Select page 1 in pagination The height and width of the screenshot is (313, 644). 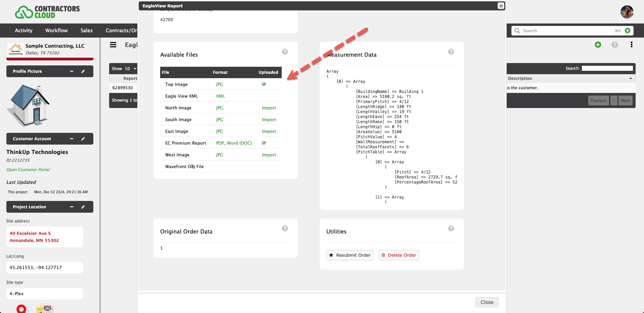tap(614, 101)
